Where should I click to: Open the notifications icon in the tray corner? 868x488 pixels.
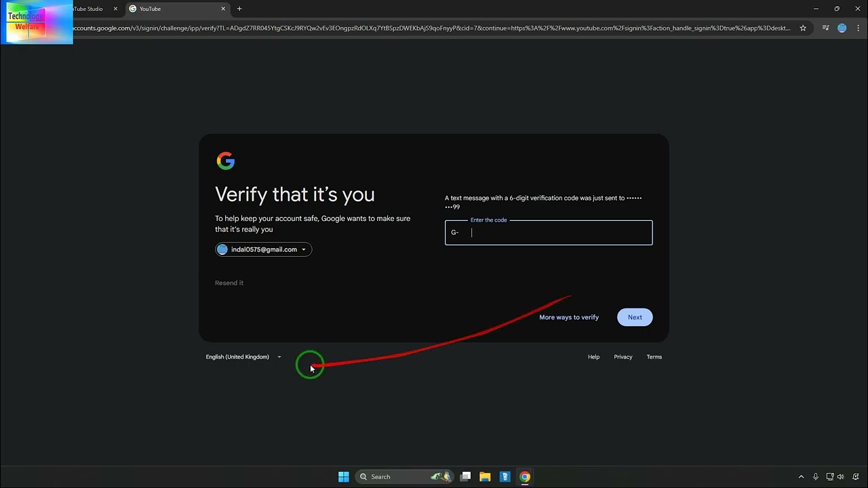[856, 476]
